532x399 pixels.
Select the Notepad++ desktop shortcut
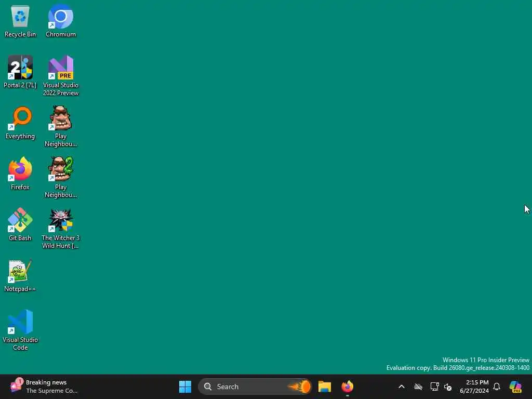point(20,276)
